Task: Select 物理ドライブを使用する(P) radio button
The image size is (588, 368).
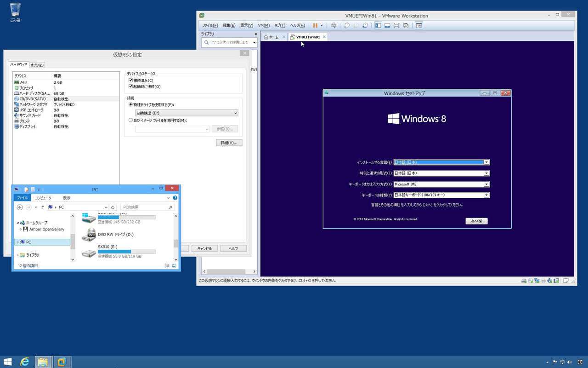Action: click(131, 105)
